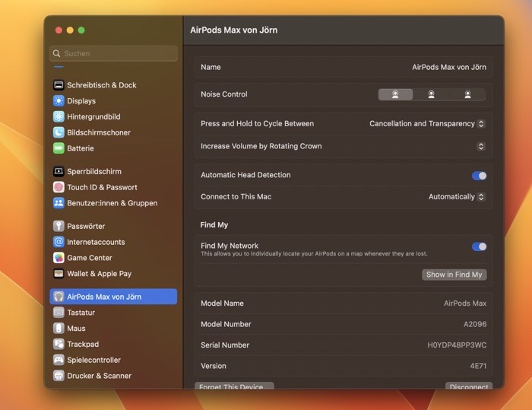This screenshot has height=410, width=532.
Task: Click the Spielecontroller gamepad icon
Action: point(59,360)
